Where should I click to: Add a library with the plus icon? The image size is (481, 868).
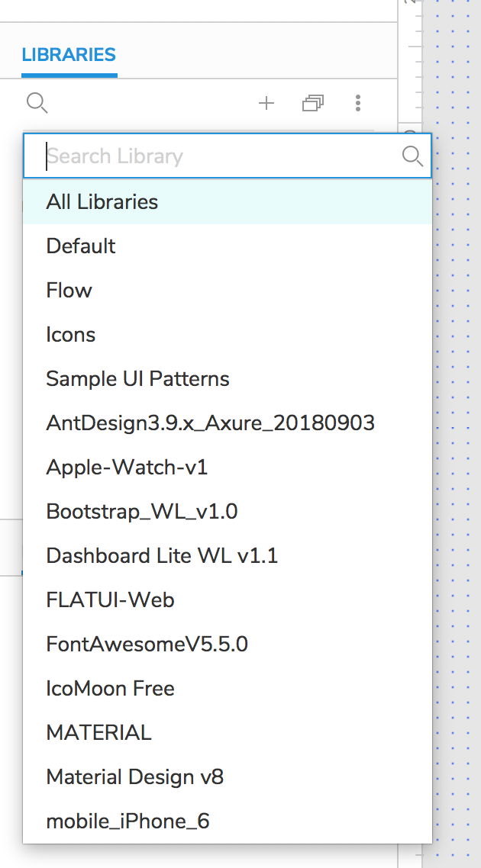click(266, 103)
